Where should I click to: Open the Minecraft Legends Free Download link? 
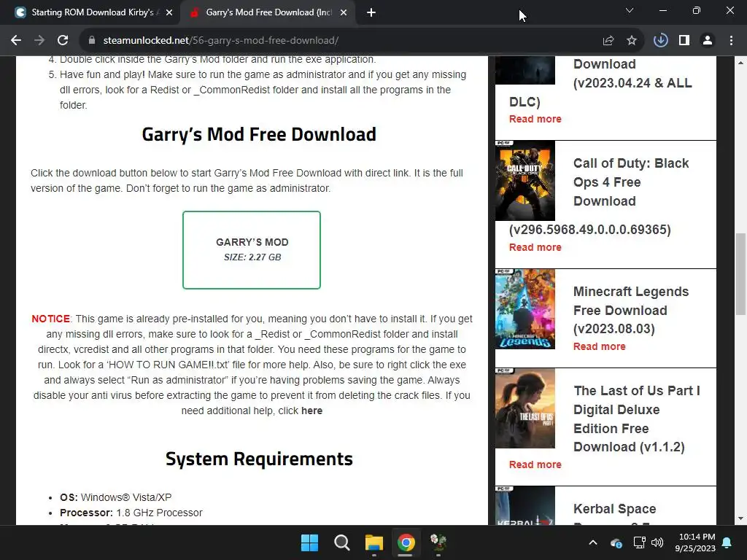631,310
